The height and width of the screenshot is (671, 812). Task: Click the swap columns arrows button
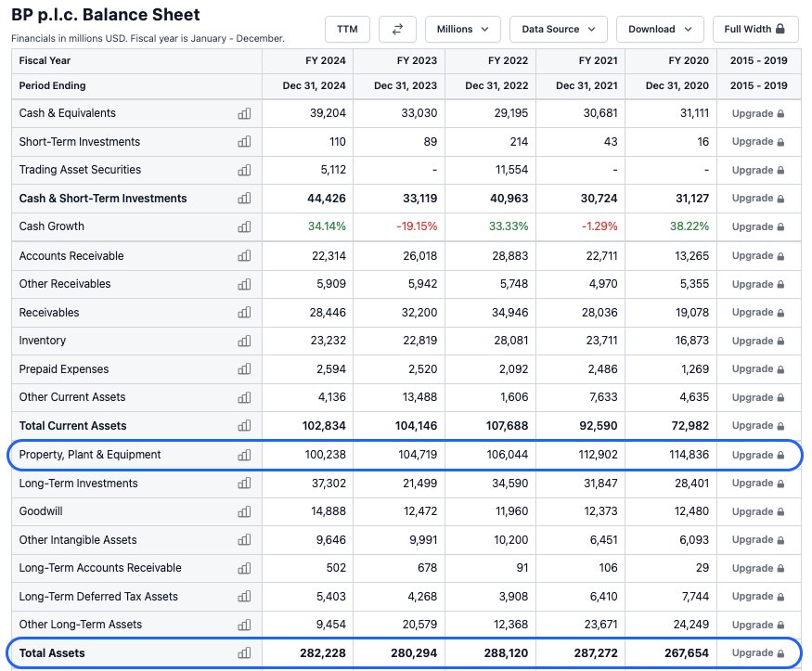[x=397, y=29]
